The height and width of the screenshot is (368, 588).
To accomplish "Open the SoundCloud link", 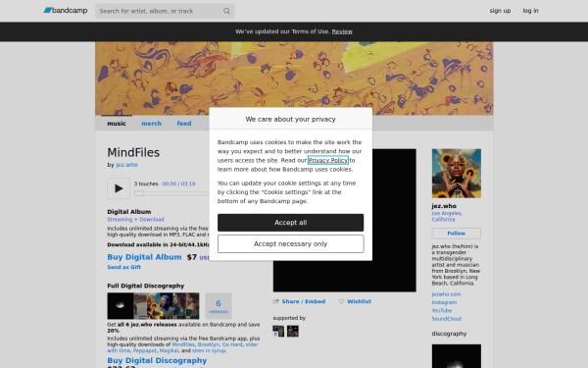I will 446,319.
